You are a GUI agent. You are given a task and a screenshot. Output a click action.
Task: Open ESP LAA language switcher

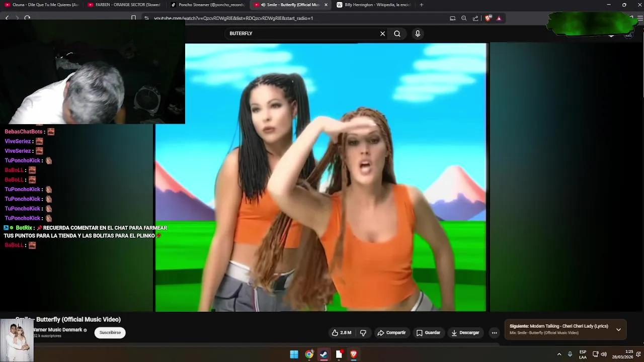(583, 354)
